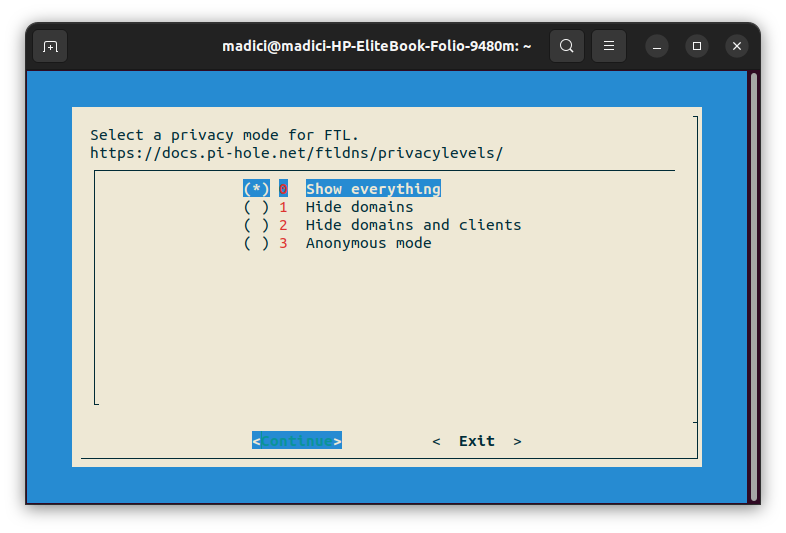Click the "Hide domains and clients" label
This screenshot has width=786, height=533.
[x=414, y=225]
